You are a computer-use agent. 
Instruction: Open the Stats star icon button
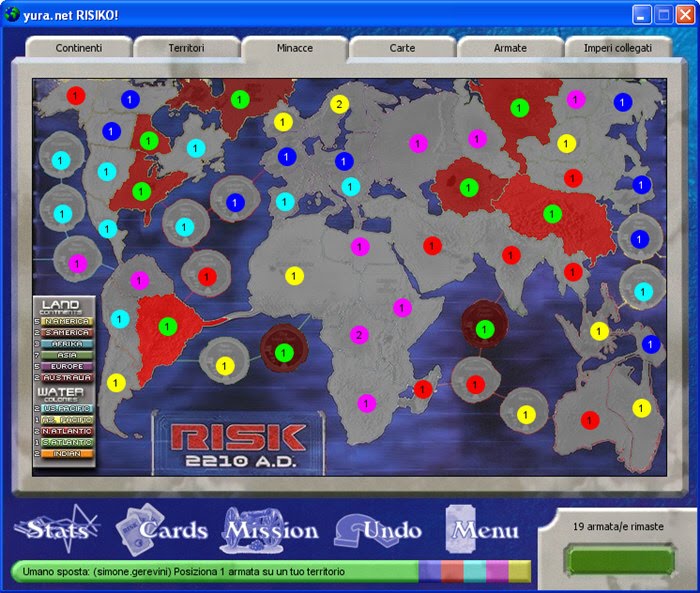[x=57, y=530]
